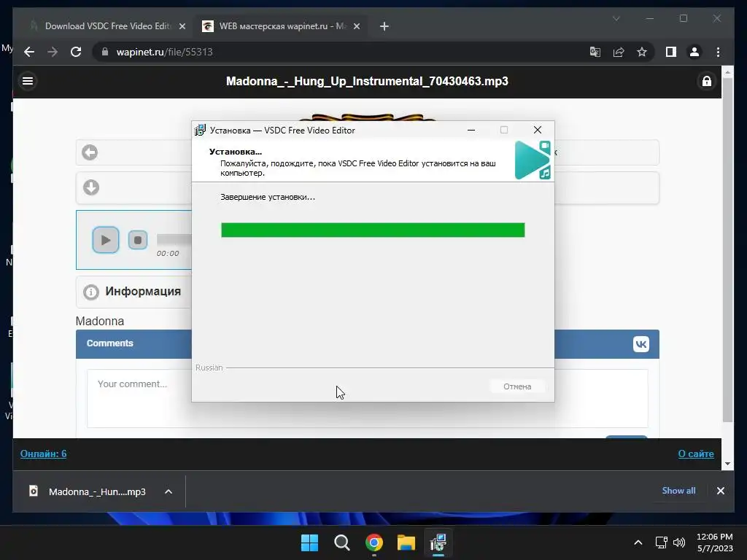This screenshot has width=747, height=560.
Task: Click the Comments header label
Action: [x=109, y=343]
